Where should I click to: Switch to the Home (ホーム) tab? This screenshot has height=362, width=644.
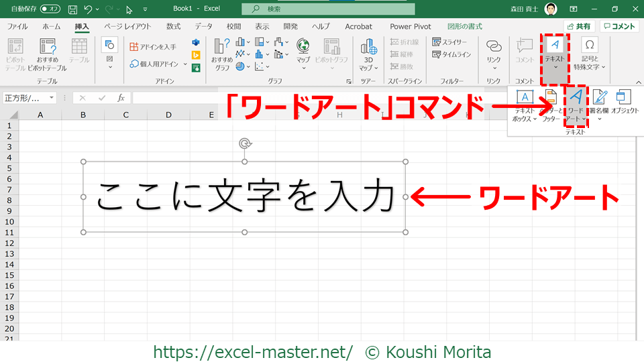51,27
